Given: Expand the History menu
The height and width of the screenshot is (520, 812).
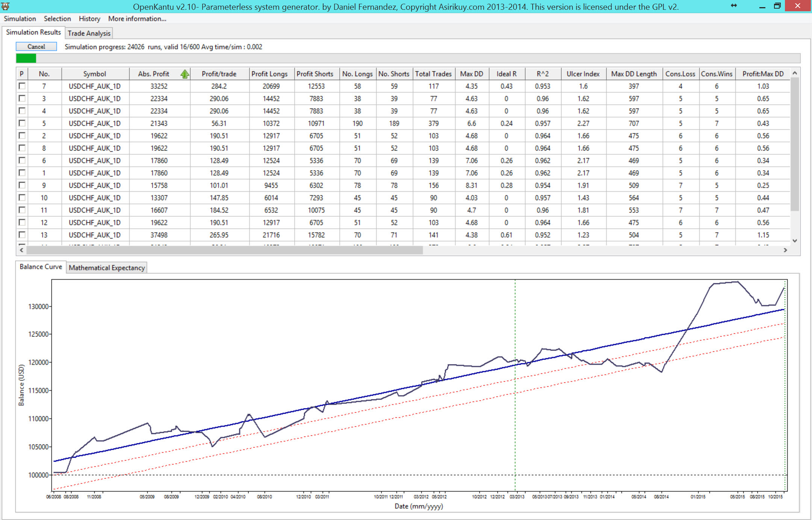Looking at the screenshot, I should tap(89, 19).
